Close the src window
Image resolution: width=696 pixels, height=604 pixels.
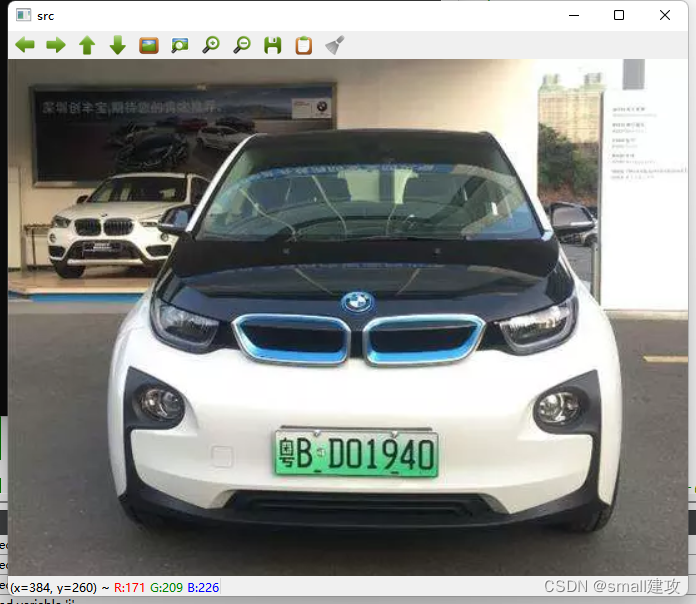tap(665, 15)
